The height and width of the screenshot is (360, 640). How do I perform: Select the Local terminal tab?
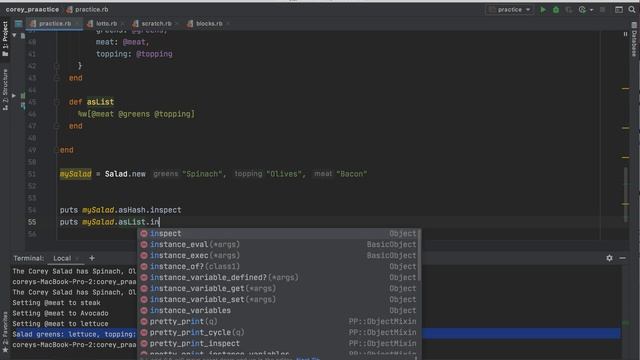click(x=62, y=258)
